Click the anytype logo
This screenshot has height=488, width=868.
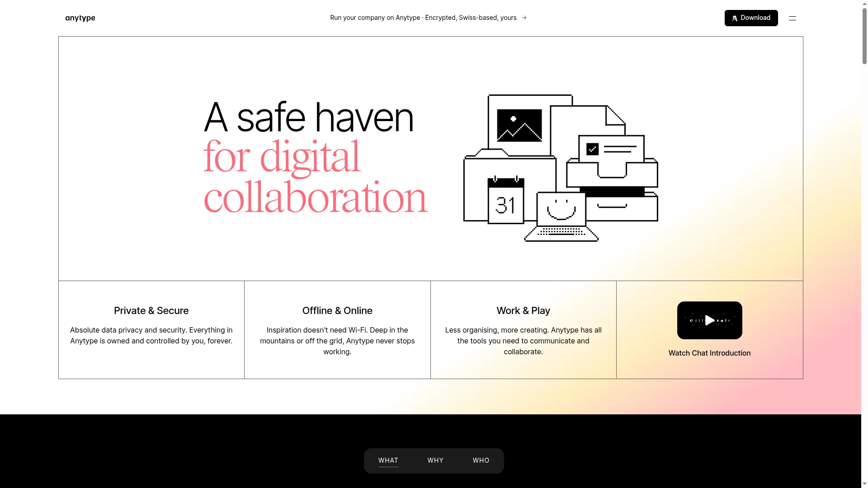click(80, 18)
